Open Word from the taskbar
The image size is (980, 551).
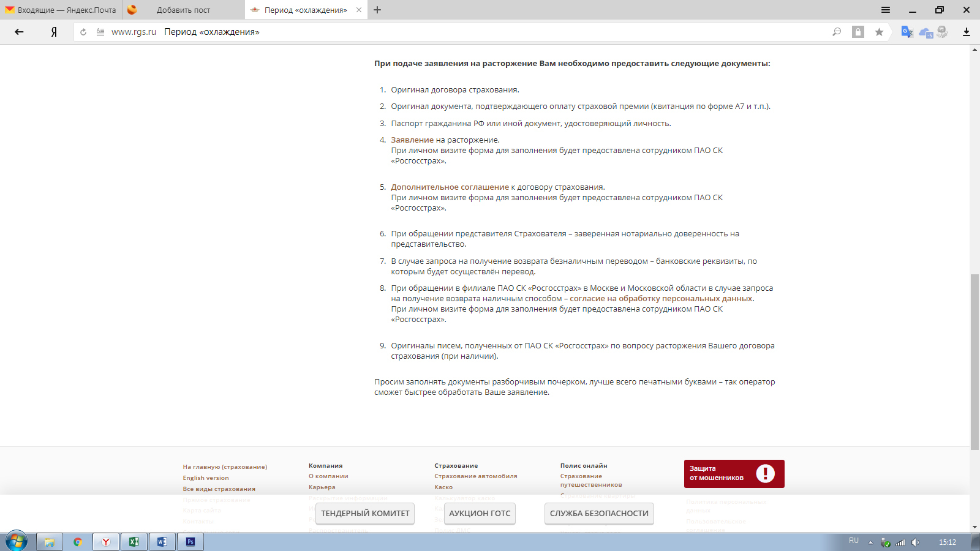tap(162, 542)
